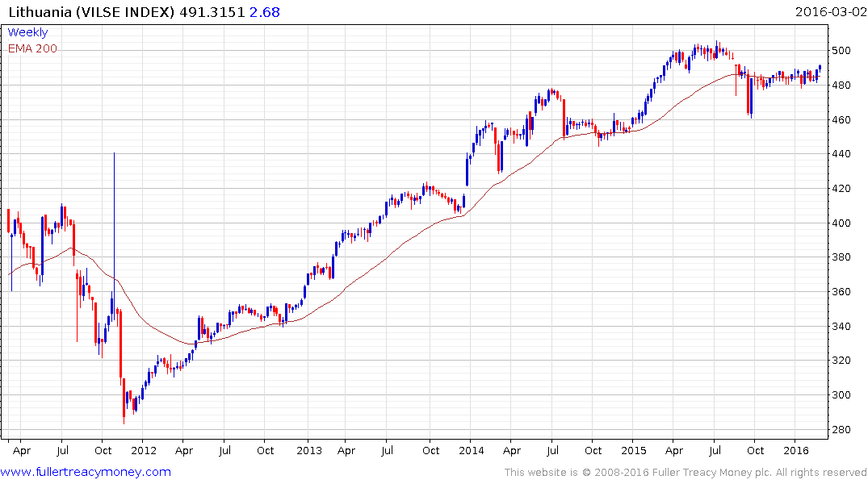Click the 2016 time axis label

[x=796, y=450]
